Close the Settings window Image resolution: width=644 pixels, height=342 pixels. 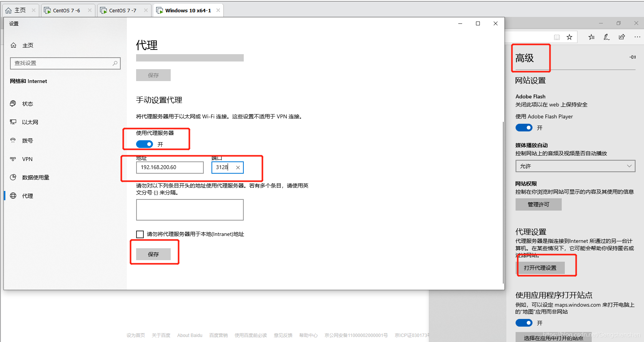coord(496,23)
